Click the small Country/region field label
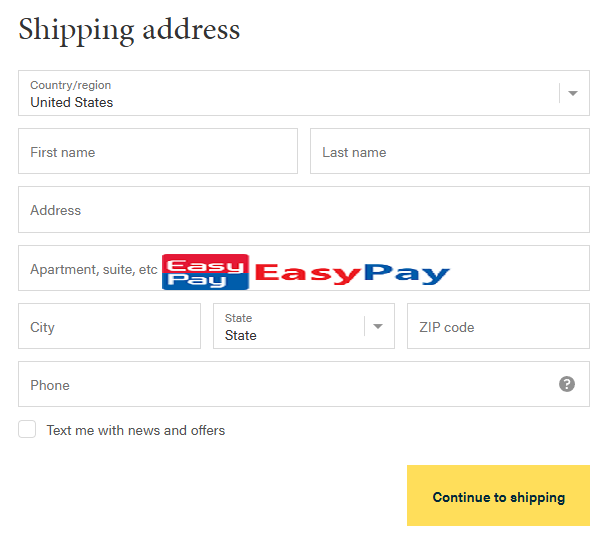This screenshot has height=545, width=616. tap(70, 85)
